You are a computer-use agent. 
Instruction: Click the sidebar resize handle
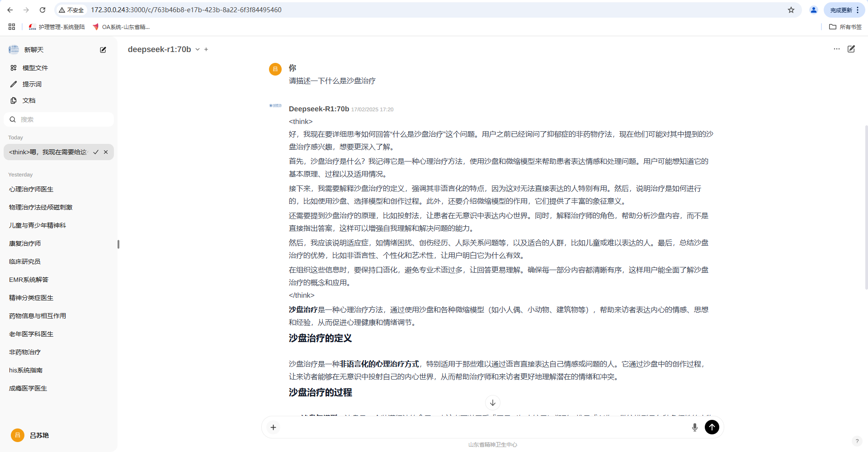(118, 244)
